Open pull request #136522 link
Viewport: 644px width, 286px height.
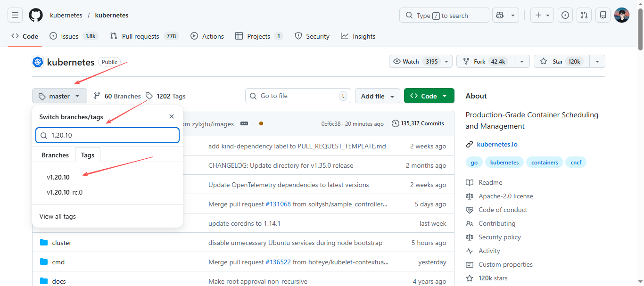pos(278,262)
